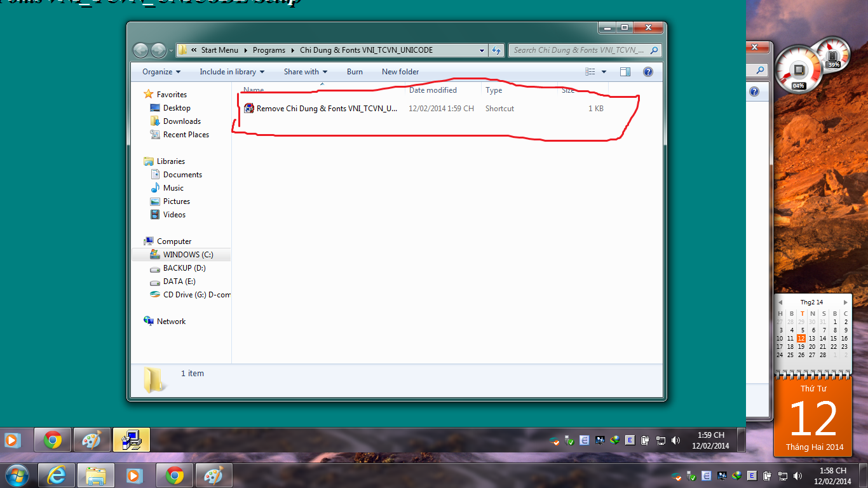Click the New folder button
This screenshot has height=488, width=868.
(x=400, y=72)
